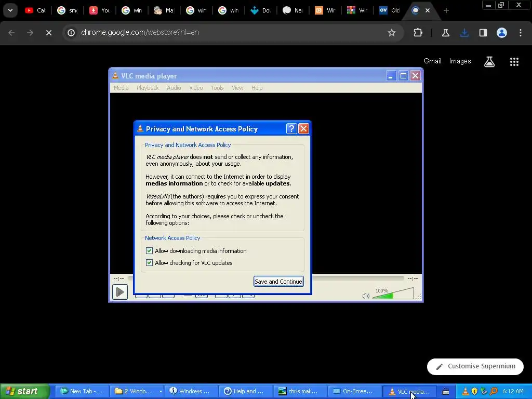Switch to New Tab taskbar item
The height and width of the screenshot is (399, 532).
[x=82, y=391]
